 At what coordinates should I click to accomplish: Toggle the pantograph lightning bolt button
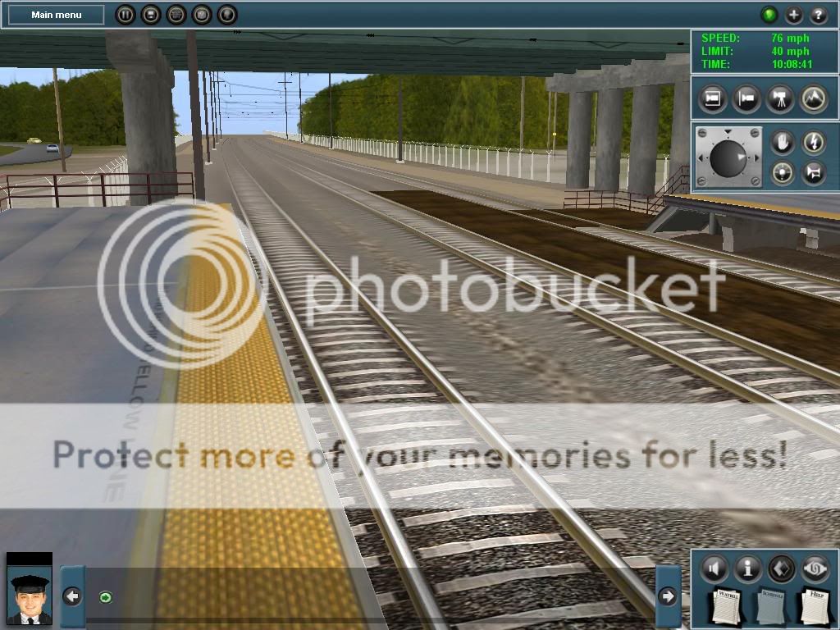point(813,143)
